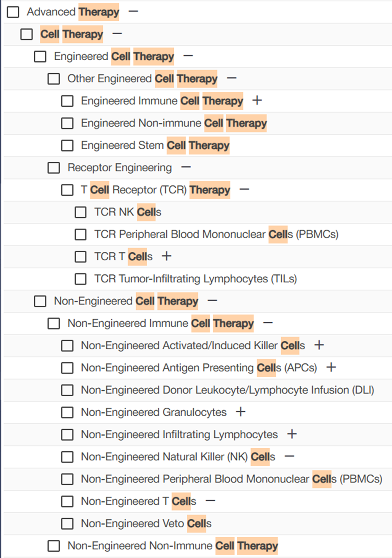
Task: Collapse the Non-Engineered T Cells node
Action: tap(210, 501)
